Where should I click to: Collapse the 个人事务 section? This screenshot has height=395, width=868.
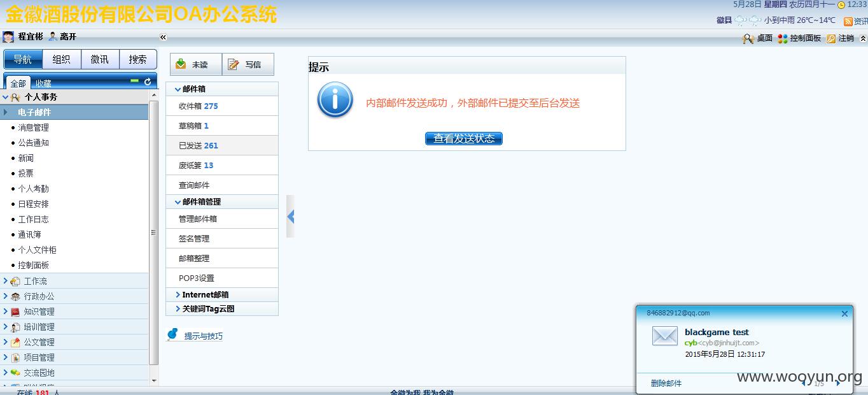5,97
